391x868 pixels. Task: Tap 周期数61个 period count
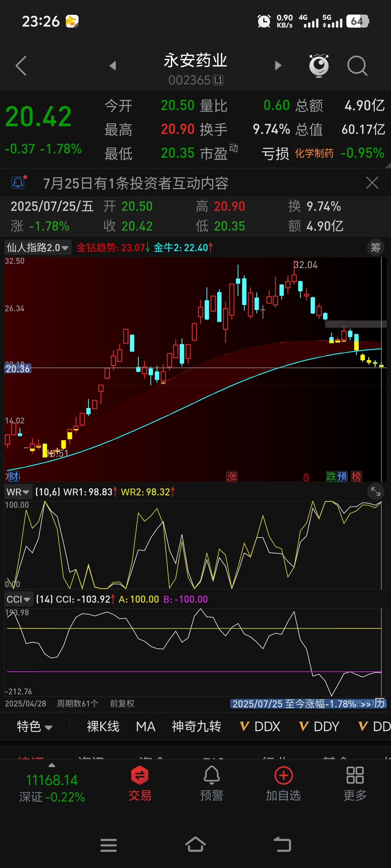[78, 704]
